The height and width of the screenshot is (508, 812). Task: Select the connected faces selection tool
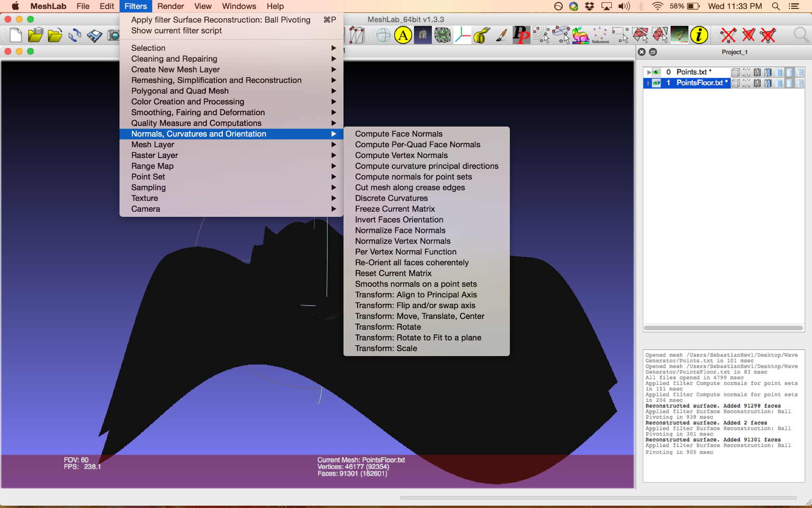660,35
